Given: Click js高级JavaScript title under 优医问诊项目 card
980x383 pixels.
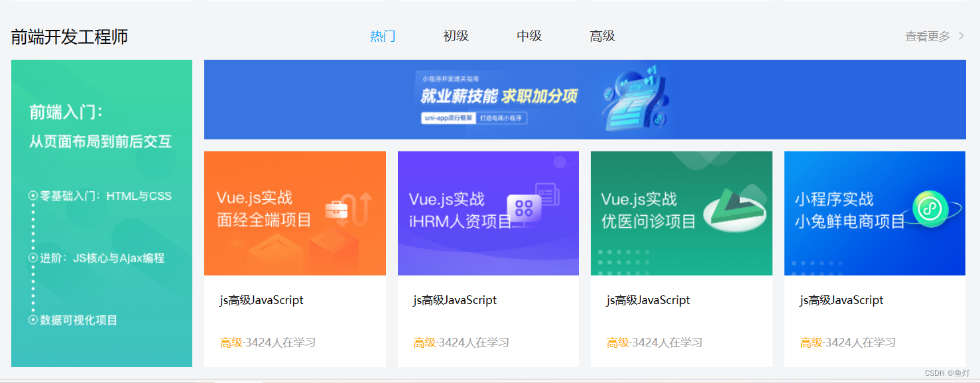Looking at the screenshot, I should [648, 300].
